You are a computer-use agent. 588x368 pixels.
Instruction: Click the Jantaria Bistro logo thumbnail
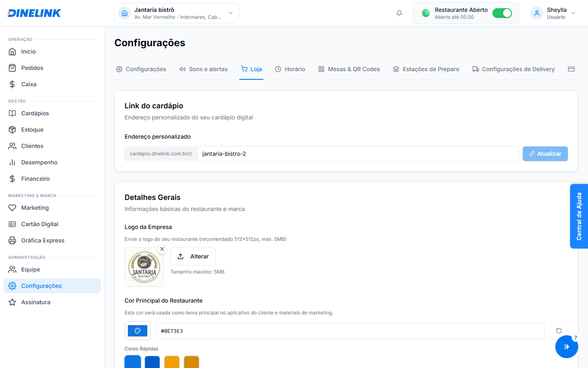coord(144,267)
